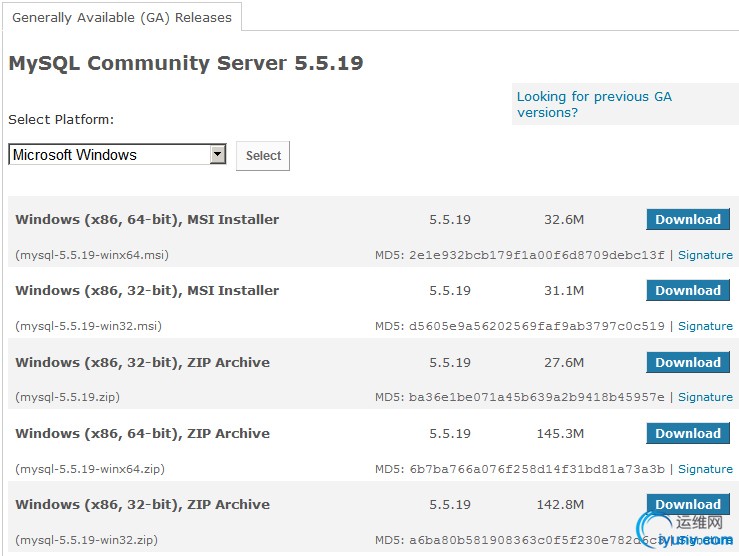Click the Windows (x86, 64-bit), ZIP Archive title
The height and width of the screenshot is (556, 739).
(x=142, y=434)
